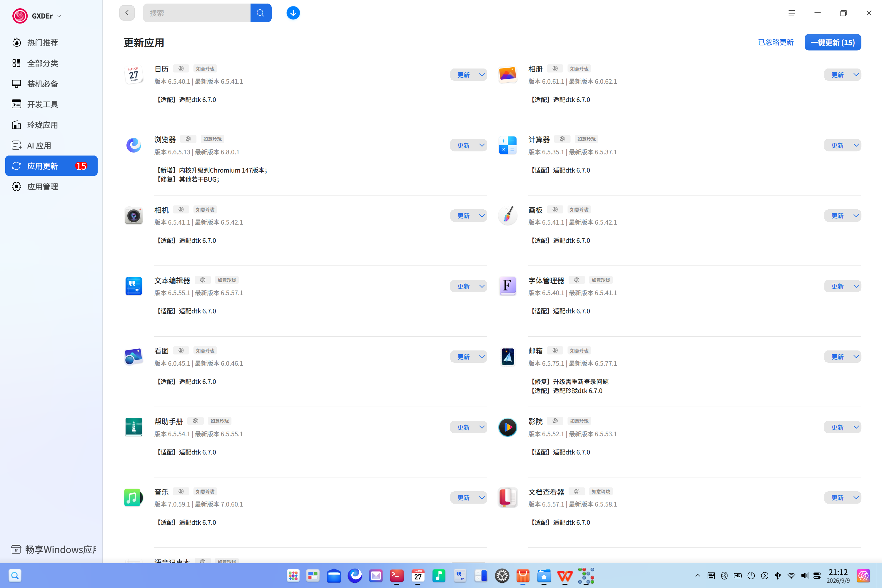Open 热门推荐 in sidebar
882x588 pixels.
[x=51, y=42]
